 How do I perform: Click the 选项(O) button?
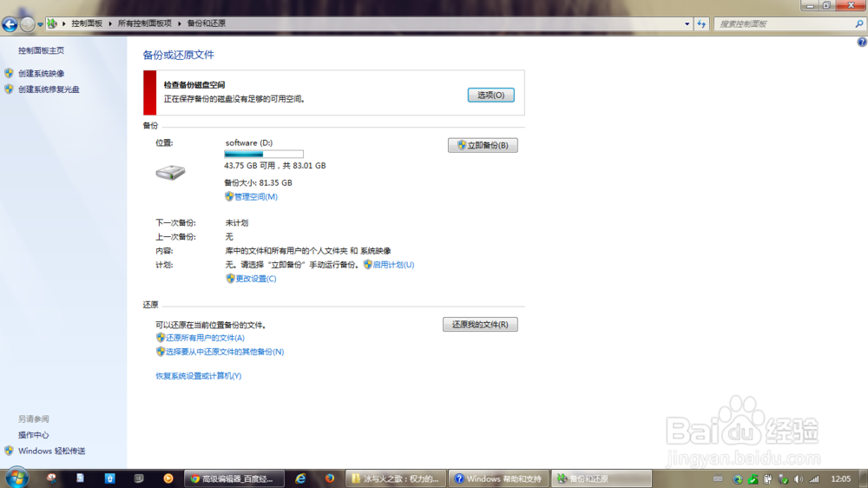tap(490, 96)
